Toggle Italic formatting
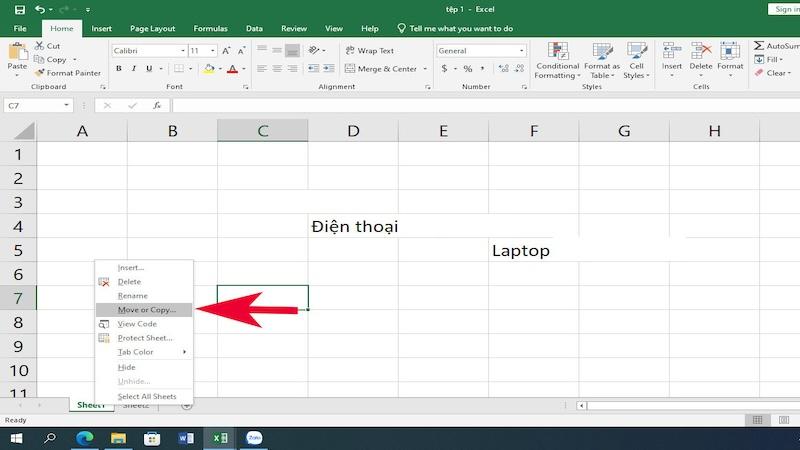Image resolution: width=800 pixels, height=450 pixels. 134,68
